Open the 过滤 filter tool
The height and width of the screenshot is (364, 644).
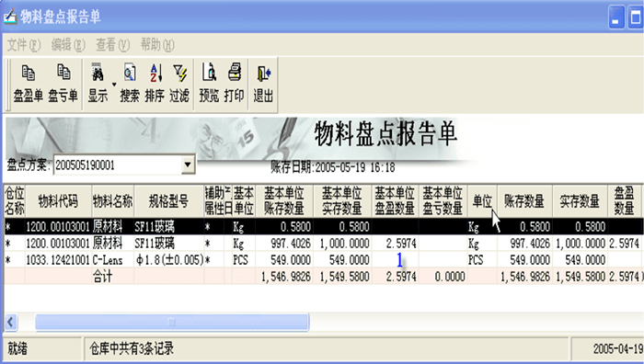179,84
